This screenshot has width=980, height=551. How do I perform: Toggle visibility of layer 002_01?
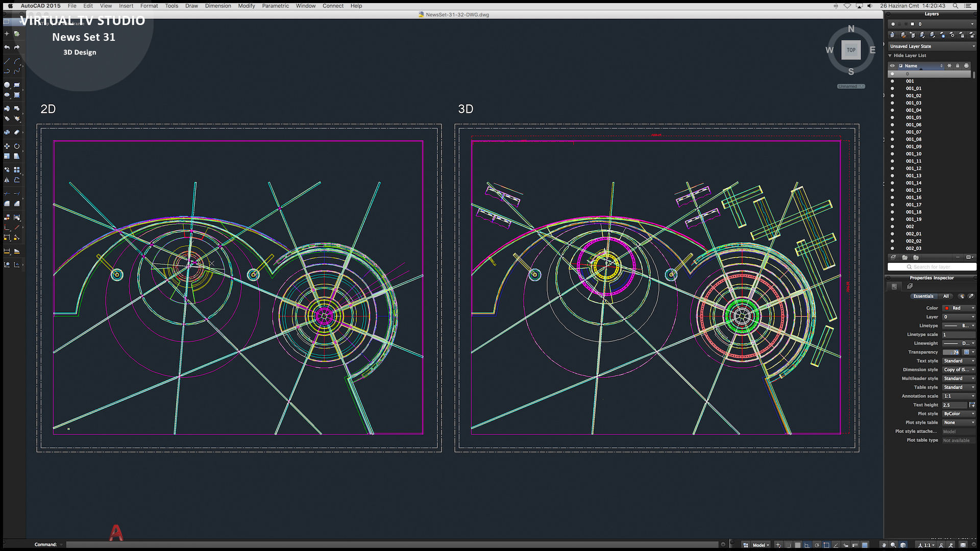pos(892,234)
